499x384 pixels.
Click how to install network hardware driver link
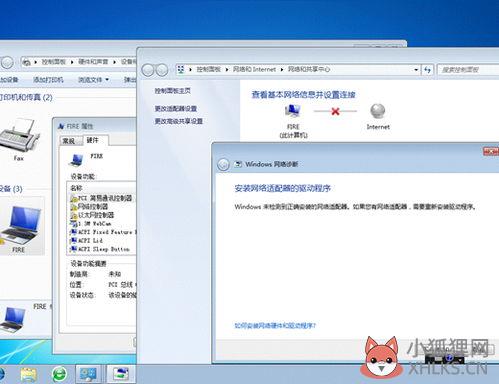click(x=275, y=325)
